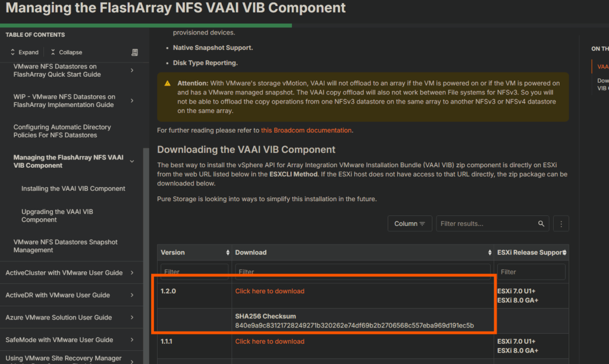Click the Expand all icon in table of contents
Image resolution: width=609 pixels, height=364 pixels.
click(x=13, y=52)
